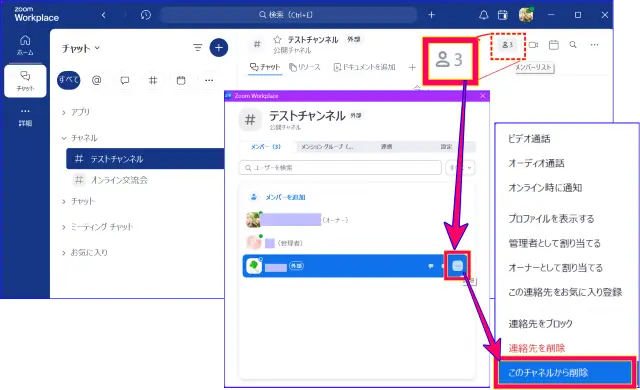Choose オーディオ通話 from context menu
Image resolution: width=640 pixels, height=390 pixels.
(x=536, y=163)
